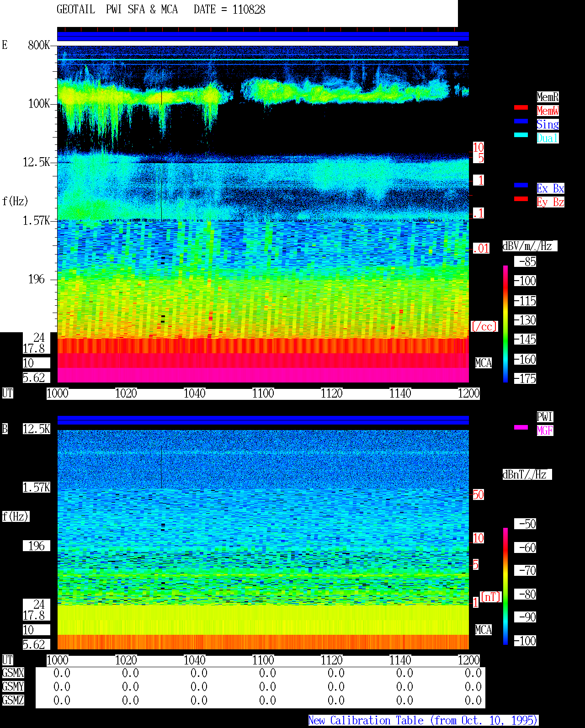Select the Dual legend label
The width and height of the screenshot is (585, 728).
pos(548,138)
